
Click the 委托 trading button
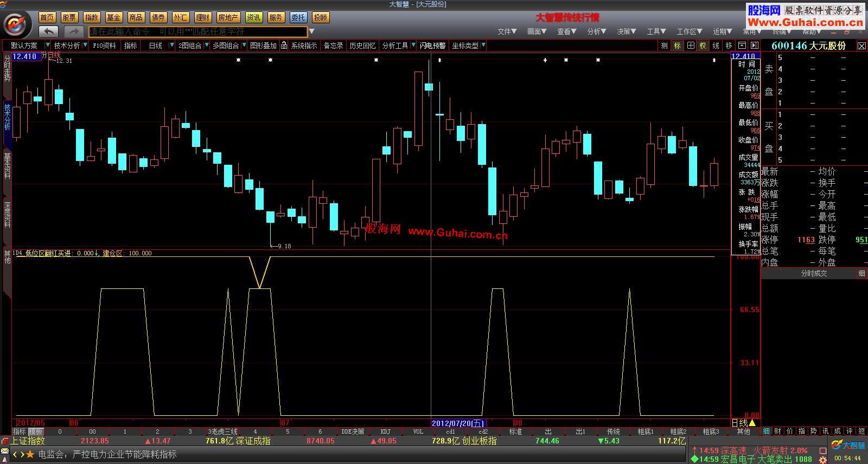click(298, 17)
